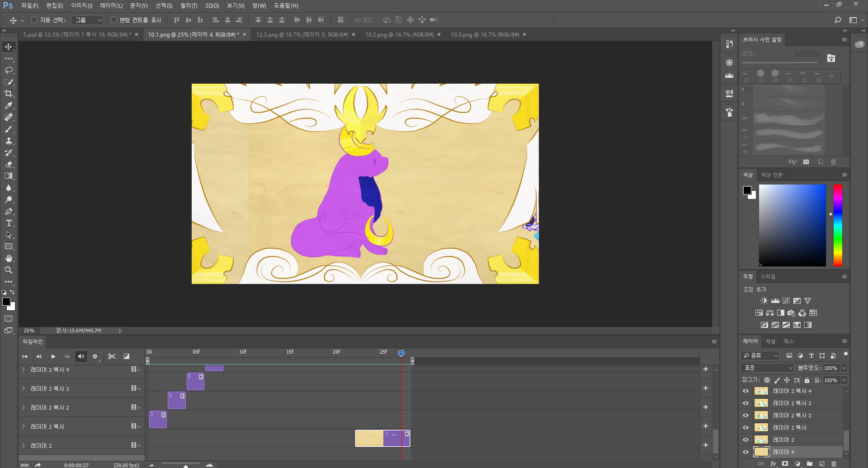Close the 10.1.png document tab
Viewport: 868px width, 468px height.
coord(245,35)
